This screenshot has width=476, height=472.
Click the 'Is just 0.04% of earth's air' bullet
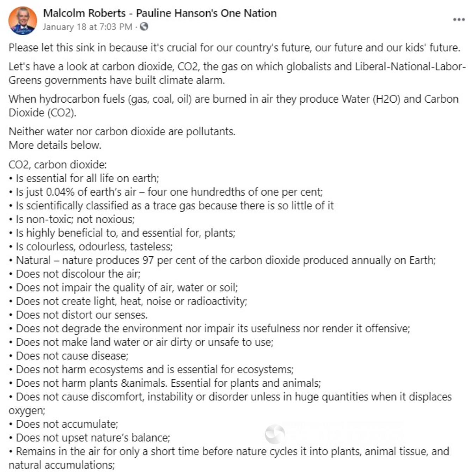coord(166,192)
